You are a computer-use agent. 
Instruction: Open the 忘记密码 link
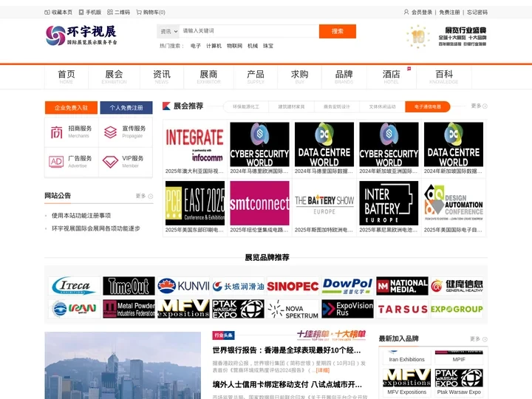pos(477,13)
